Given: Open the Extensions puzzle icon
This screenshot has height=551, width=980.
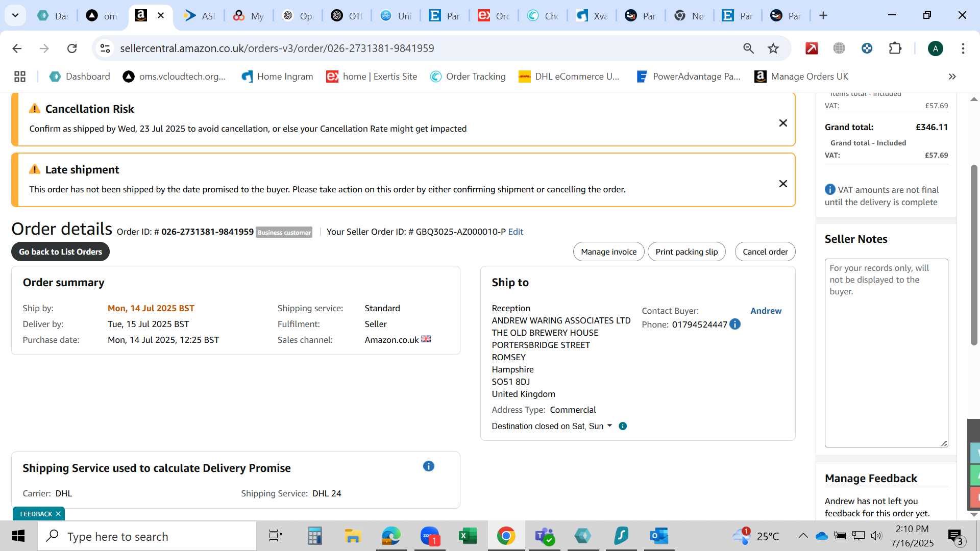Looking at the screenshot, I should (x=895, y=48).
